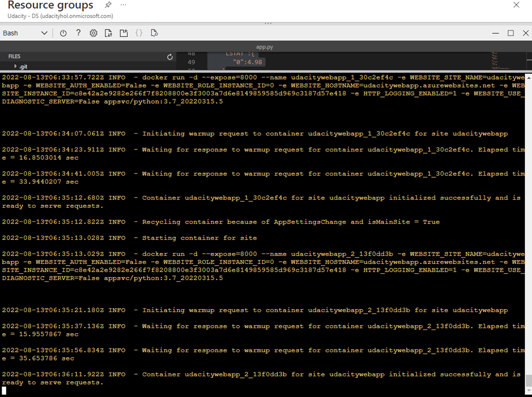Screen dimensions: 532x397
Task: Click the 06:35:56.834Z waiting log line
Action: (263, 354)
